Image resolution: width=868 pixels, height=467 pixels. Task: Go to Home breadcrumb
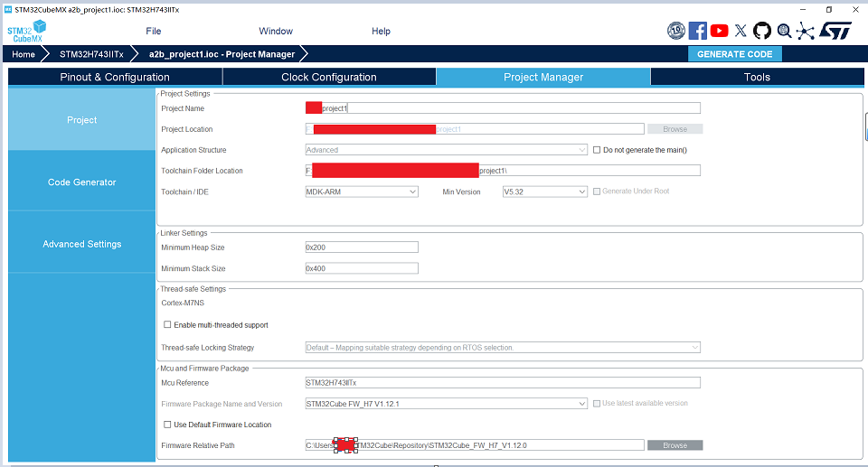click(24, 54)
